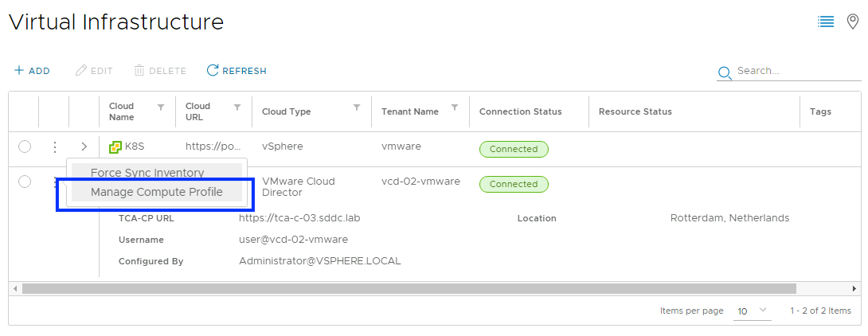Image resolution: width=868 pixels, height=336 pixels.
Task: Choose Force Sync Inventory from menu
Action: pyautogui.click(x=147, y=173)
